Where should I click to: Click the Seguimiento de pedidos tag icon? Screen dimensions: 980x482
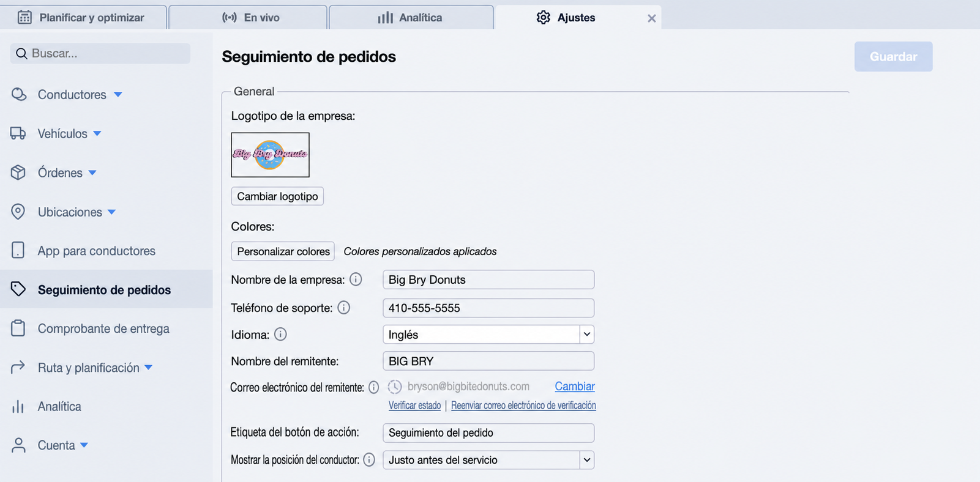tap(18, 289)
